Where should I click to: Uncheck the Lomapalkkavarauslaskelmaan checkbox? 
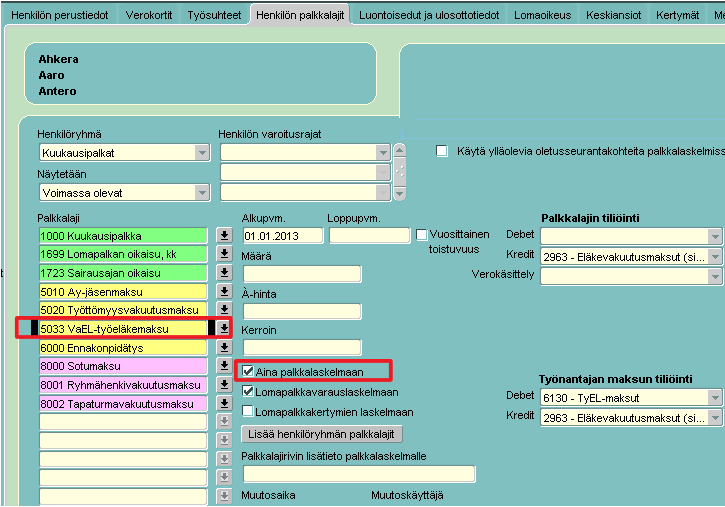[x=248, y=391]
